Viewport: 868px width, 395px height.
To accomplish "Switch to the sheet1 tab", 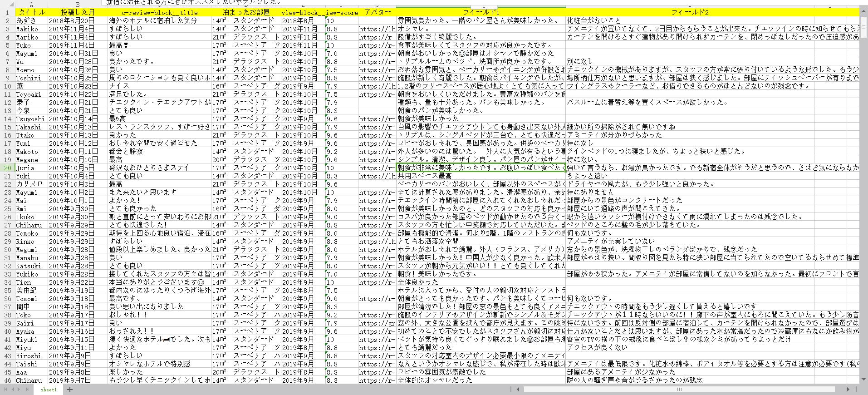I will tap(49, 390).
